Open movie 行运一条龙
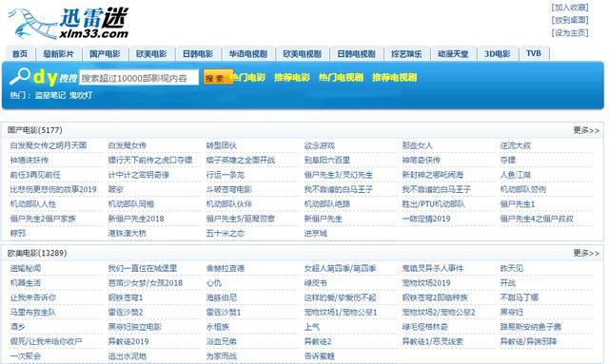The image size is (609, 364). (x=226, y=175)
